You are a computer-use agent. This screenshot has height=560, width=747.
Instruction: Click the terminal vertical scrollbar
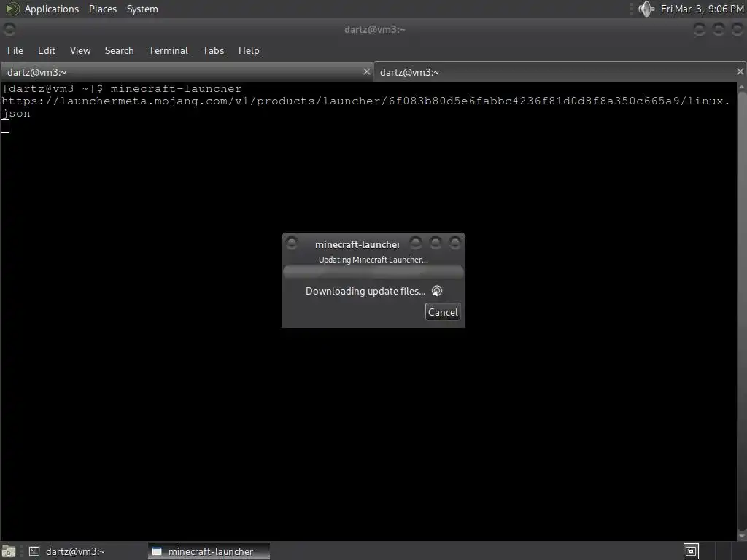(x=742, y=309)
